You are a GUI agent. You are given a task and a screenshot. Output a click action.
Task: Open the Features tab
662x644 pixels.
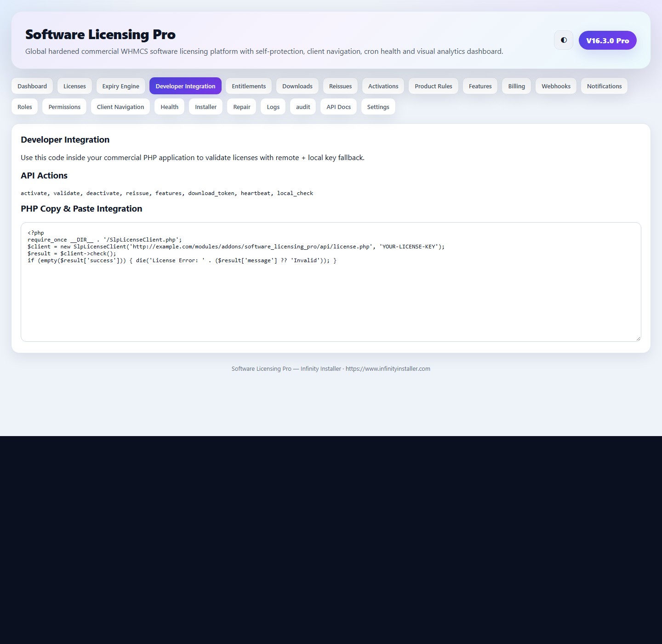pyautogui.click(x=480, y=86)
